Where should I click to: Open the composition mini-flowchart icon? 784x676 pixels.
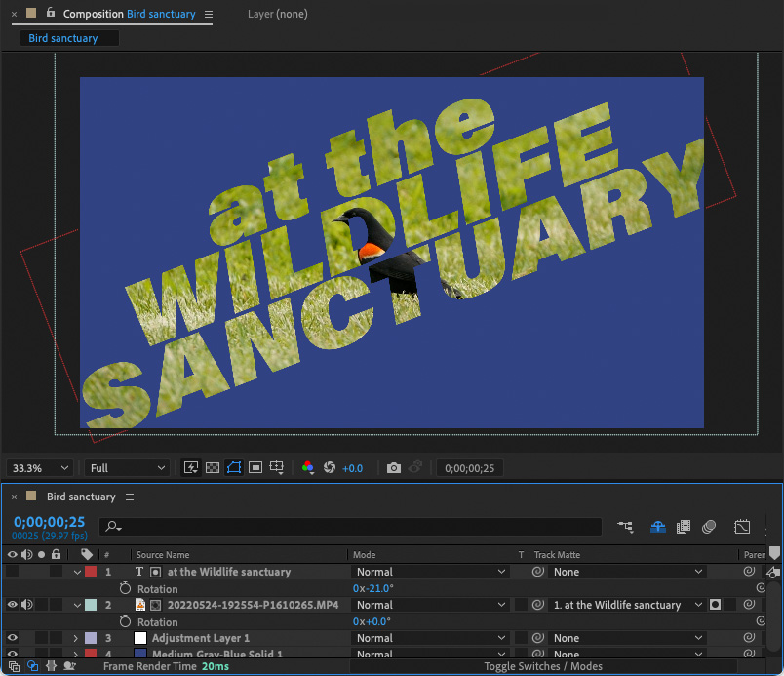625,527
